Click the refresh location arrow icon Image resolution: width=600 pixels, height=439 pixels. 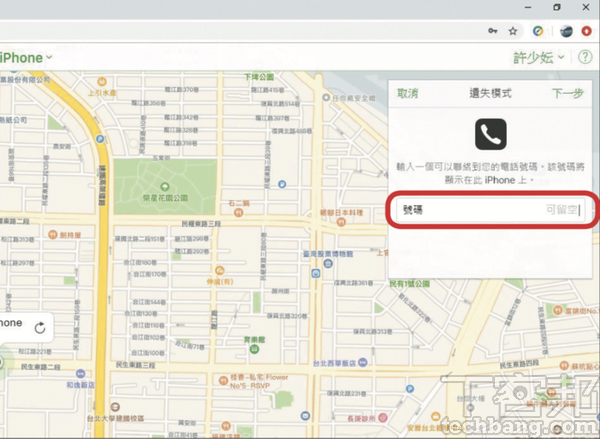(40, 328)
